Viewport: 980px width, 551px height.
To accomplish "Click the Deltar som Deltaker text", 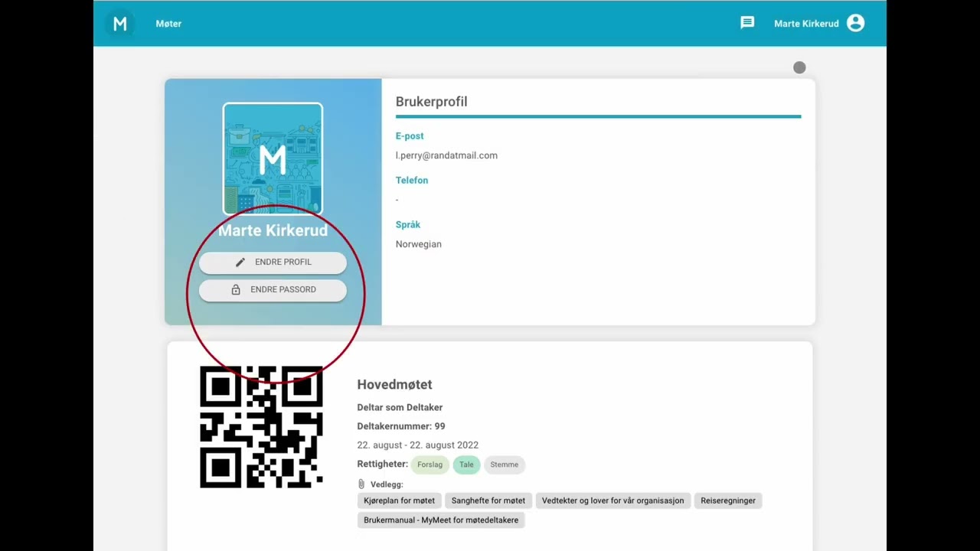I will [x=400, y=407].
